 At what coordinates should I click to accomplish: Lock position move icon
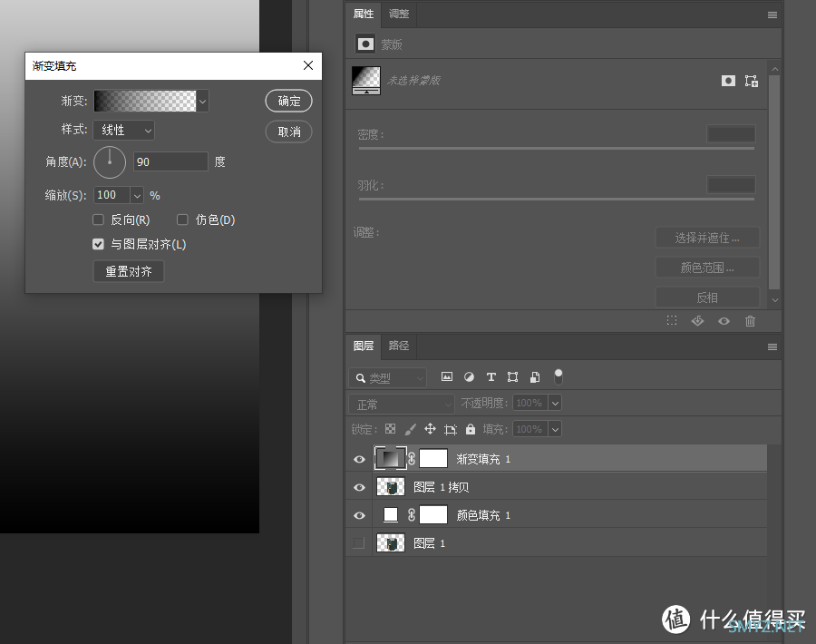430,429
